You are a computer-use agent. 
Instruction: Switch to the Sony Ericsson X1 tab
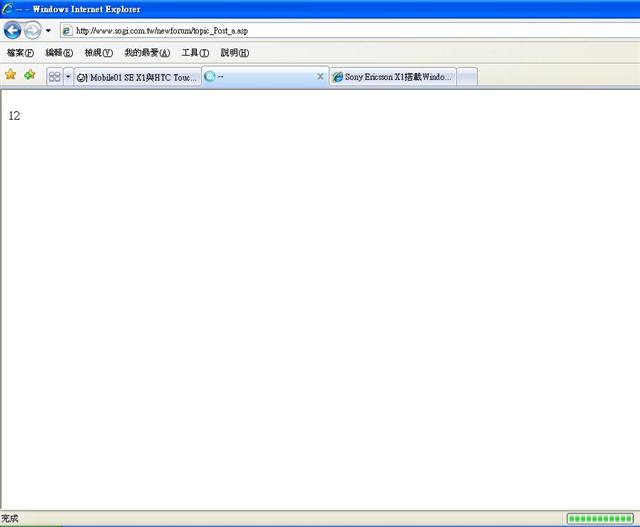tap(392, 77)
